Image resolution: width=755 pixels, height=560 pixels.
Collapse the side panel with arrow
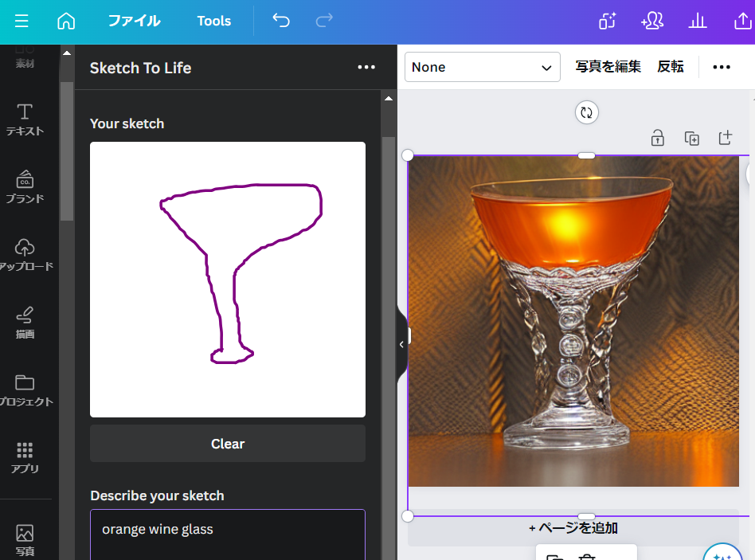click(401, 344)
